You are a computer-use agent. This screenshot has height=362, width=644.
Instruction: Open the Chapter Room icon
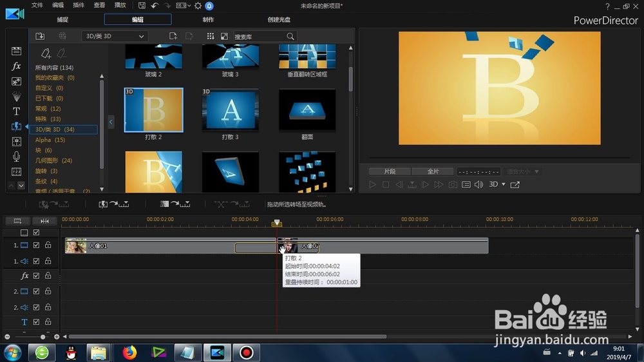point(17,172)
